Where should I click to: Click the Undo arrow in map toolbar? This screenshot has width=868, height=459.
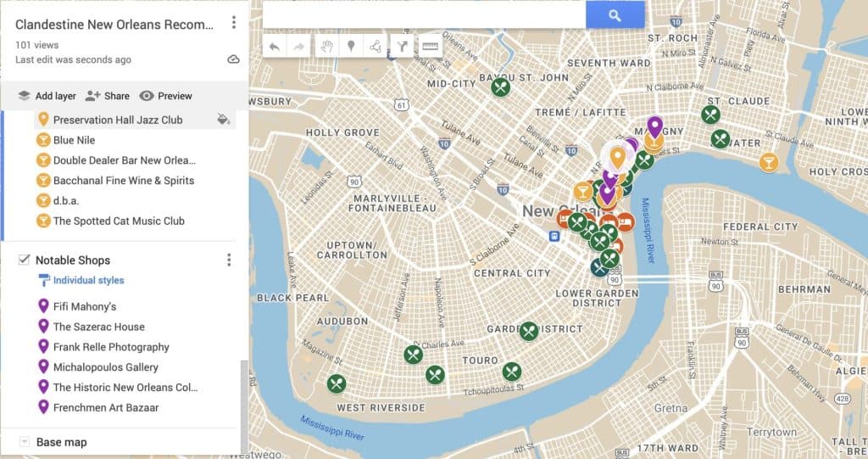point(274,46)
